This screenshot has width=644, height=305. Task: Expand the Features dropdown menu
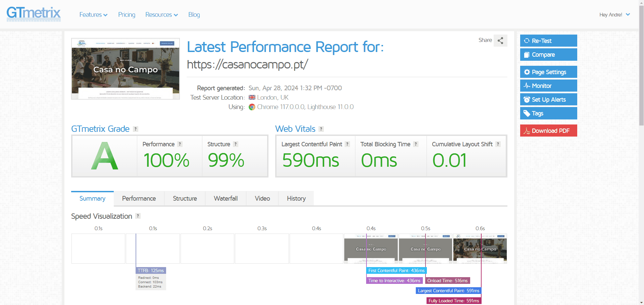click(x=93, y=15)
